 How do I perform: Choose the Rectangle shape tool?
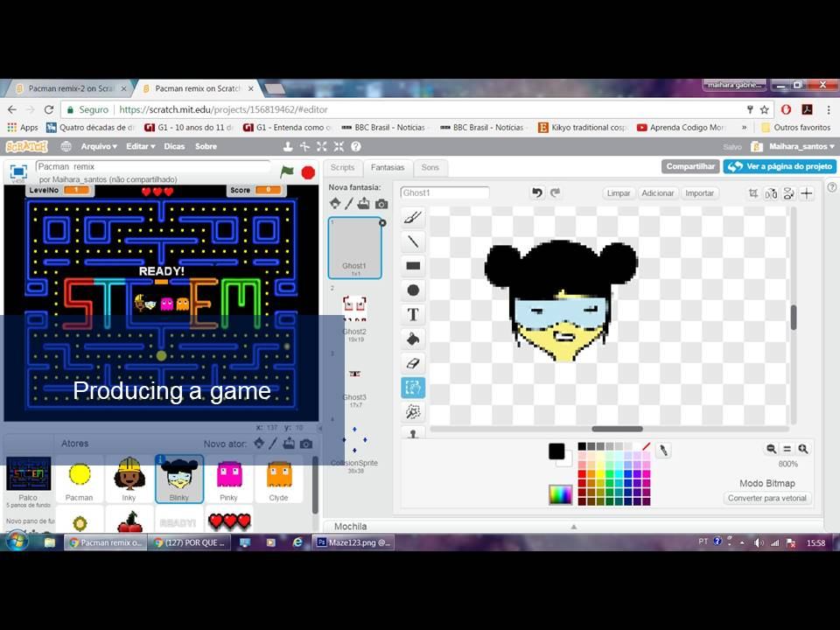[x=413, y=266]
